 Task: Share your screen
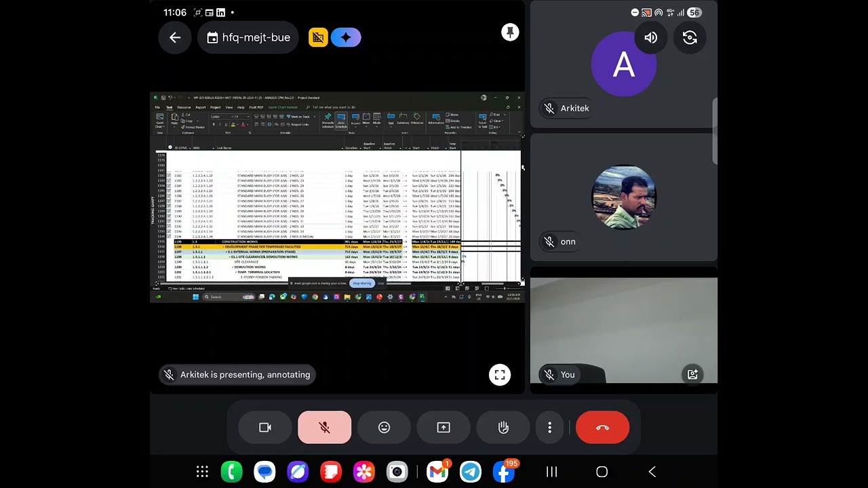click(443, 428)
